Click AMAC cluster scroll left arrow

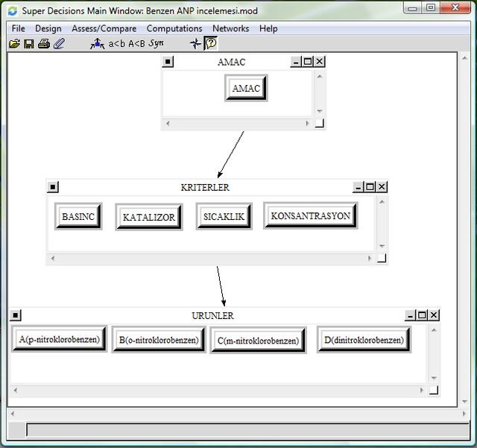point(168,123)
